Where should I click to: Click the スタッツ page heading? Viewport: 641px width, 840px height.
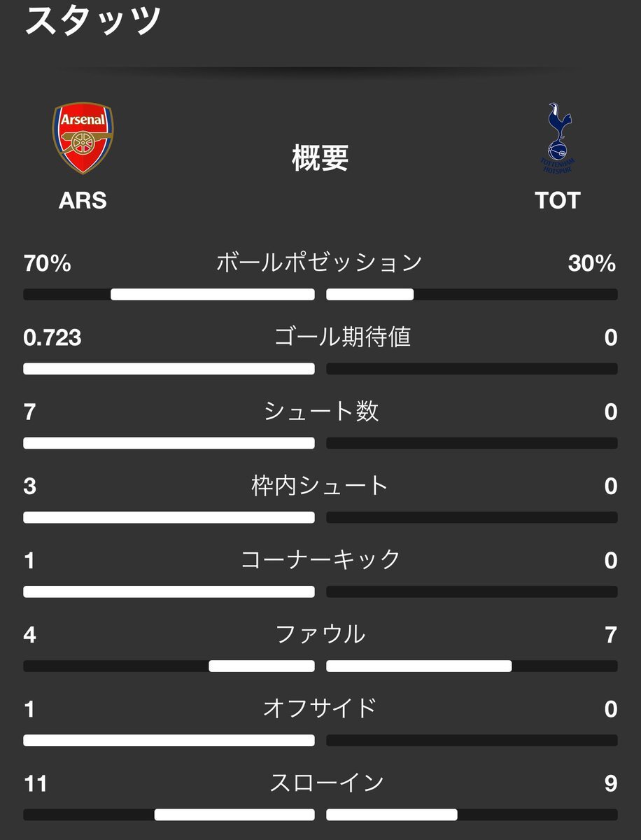pyautogui.click(x=92, y=20)
